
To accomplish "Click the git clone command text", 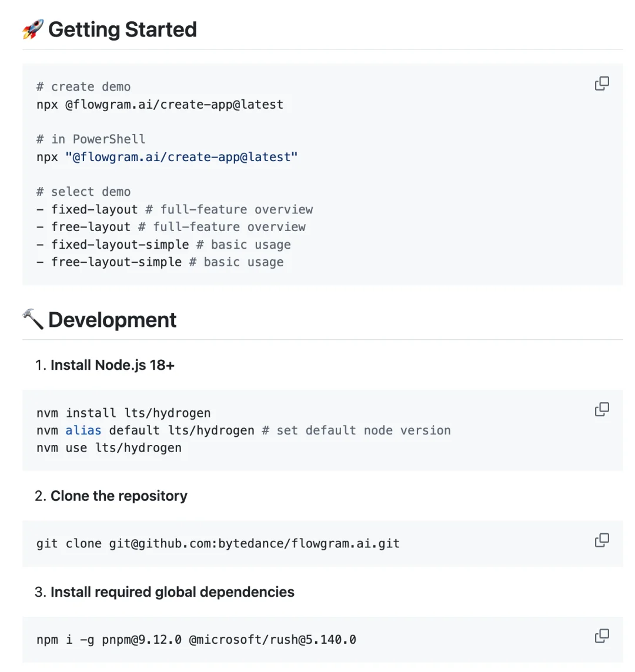I will [218, 543].
